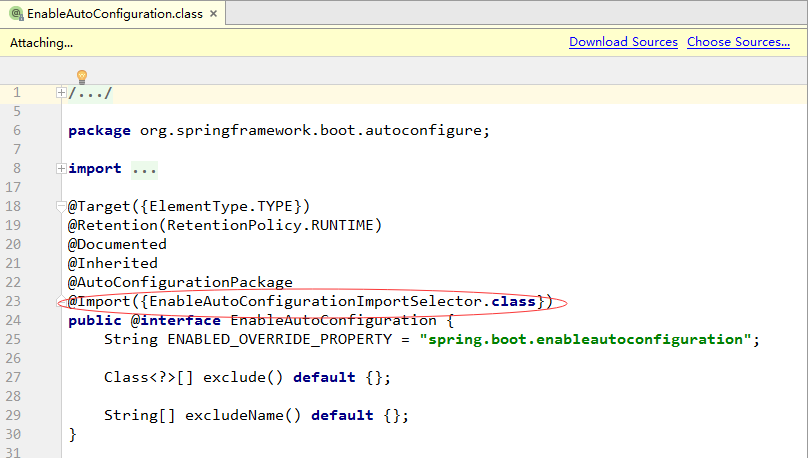Viewport: 808px width, 458px height.
Task: Click line number 23 in the gutter
Action: coord(13,301)
